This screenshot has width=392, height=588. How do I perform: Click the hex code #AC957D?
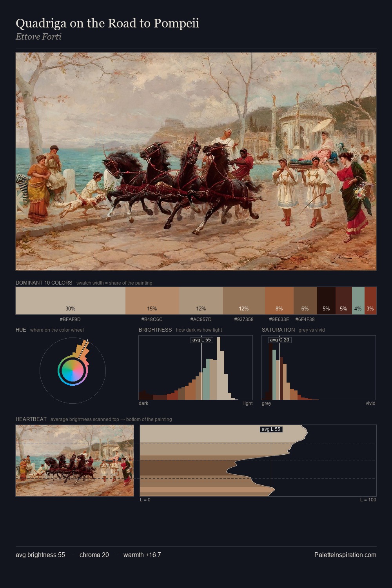[201, 319]
